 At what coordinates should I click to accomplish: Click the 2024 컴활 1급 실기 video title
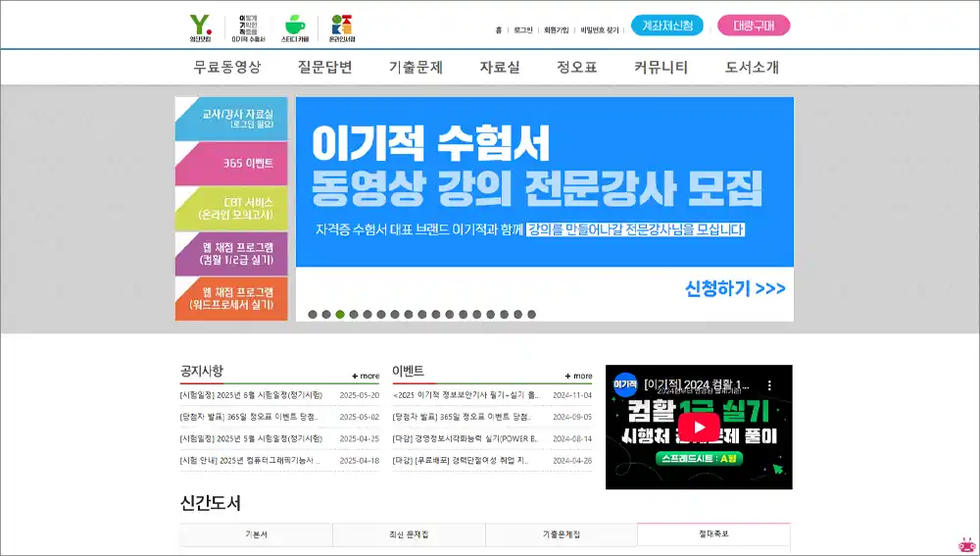click(696, 384)
